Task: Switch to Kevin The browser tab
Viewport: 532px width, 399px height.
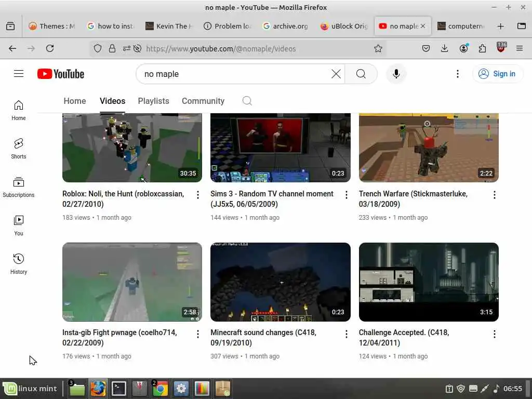Action: 169,26
